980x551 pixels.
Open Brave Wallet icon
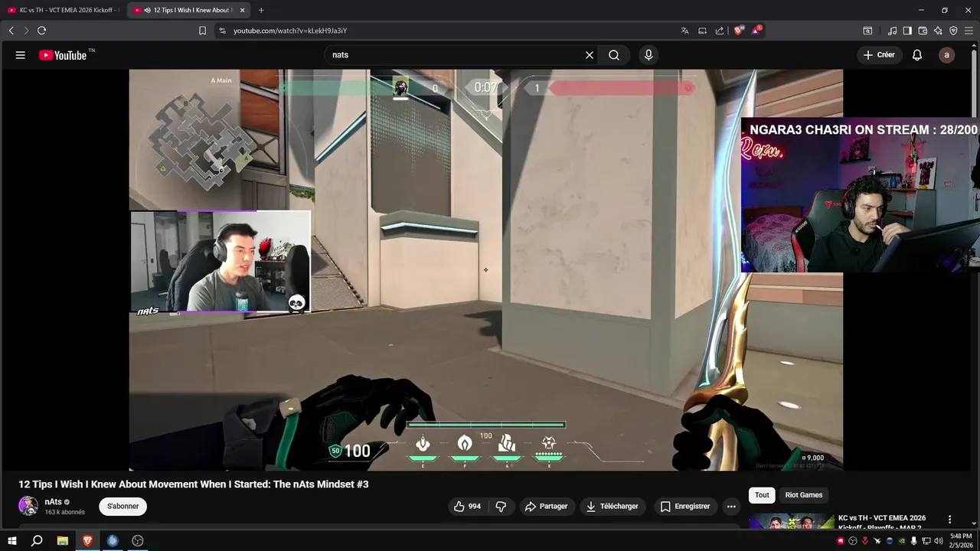pyautogui.click(x=923, y=31)
